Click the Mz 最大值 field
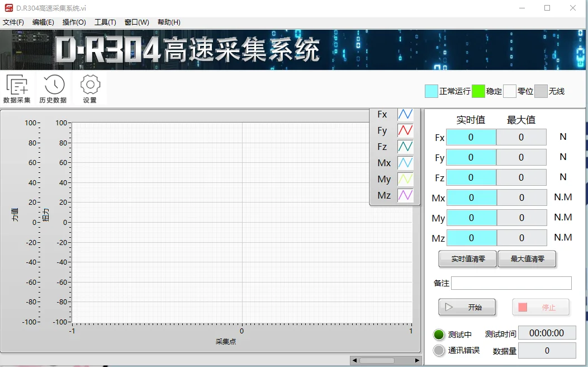Screen dimensions: 588x367 [521, 238]
